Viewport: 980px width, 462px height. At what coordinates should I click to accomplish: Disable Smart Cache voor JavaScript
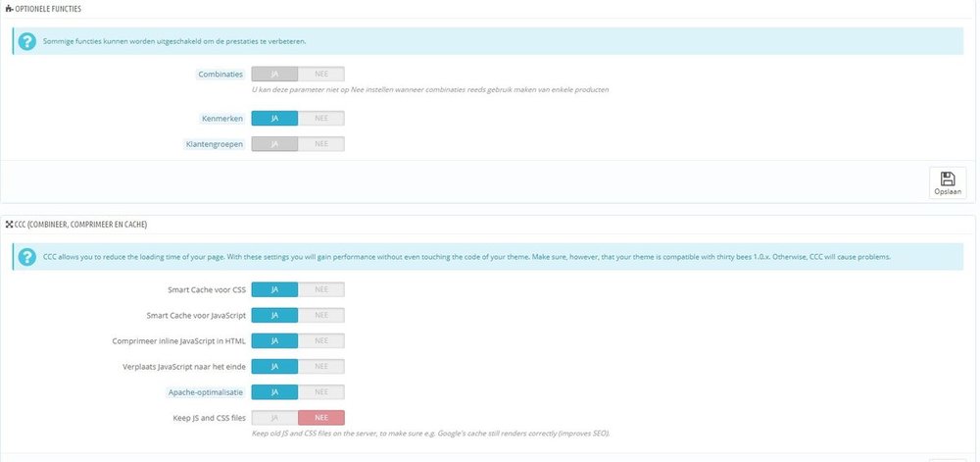click(x=321, y=315)
